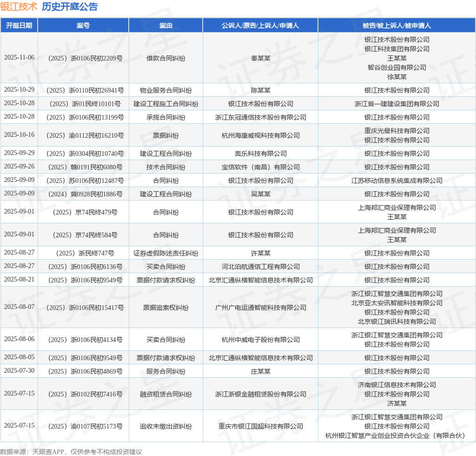
Task: Click plaintiff 浙江浙银金融租赁股份有限公司
Action: [261, 394]
